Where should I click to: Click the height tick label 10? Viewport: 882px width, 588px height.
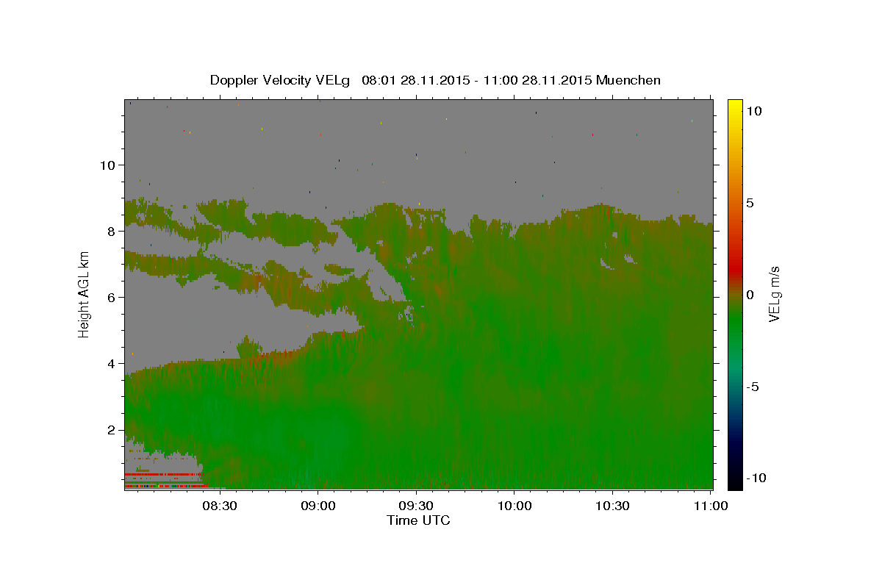107,165
